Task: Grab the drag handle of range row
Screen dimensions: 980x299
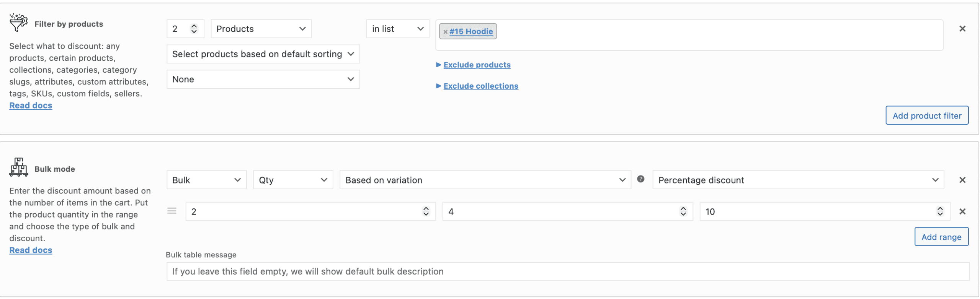Action: (172, 211)
